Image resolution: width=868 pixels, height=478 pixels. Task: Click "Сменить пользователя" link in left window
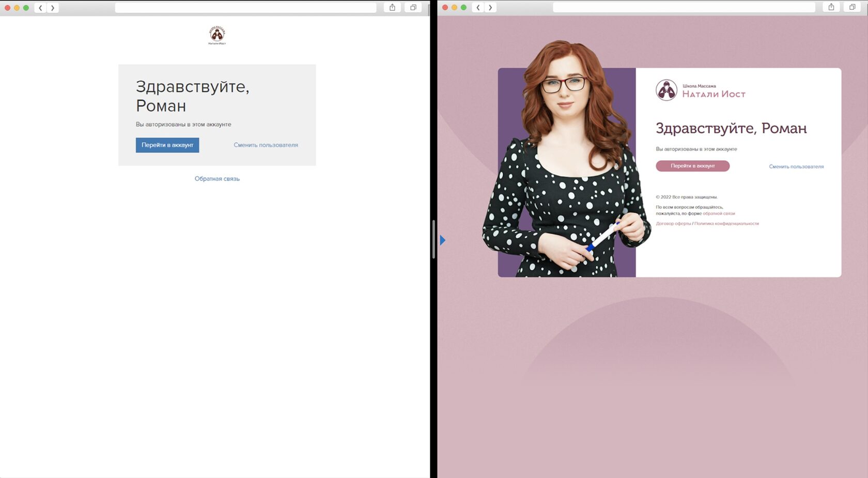266,145
